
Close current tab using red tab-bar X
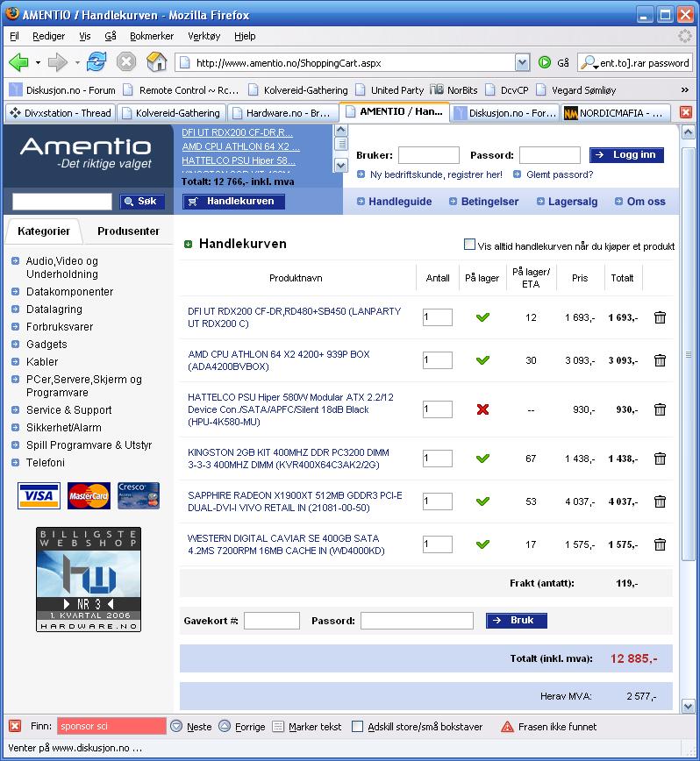(x=685, y=112)
